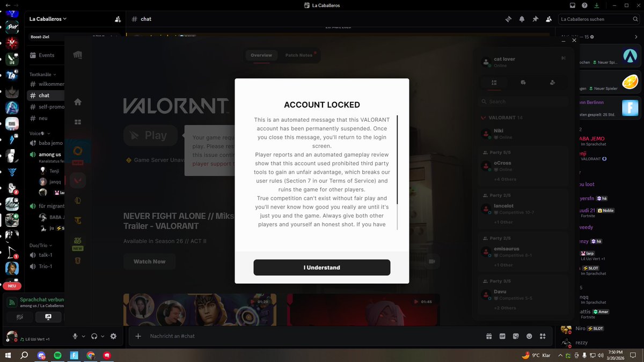Open headphone output options arrow
The width and height of the screenshot is (644, 362).
point(102,336)
